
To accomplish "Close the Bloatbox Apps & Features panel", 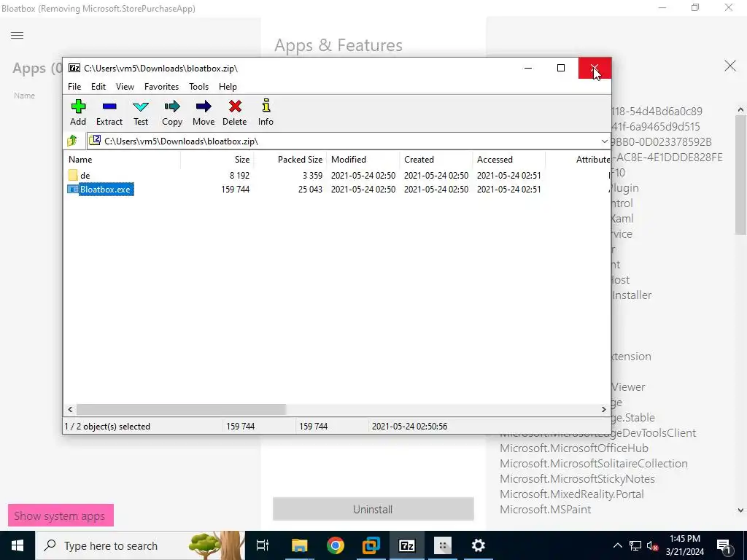I will (x=729, y=66).
